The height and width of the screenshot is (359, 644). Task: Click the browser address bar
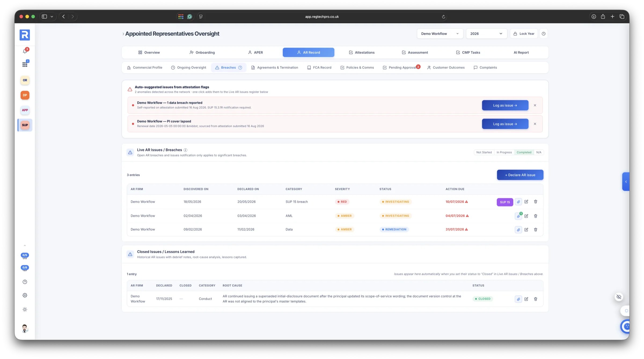pos(322,17)
